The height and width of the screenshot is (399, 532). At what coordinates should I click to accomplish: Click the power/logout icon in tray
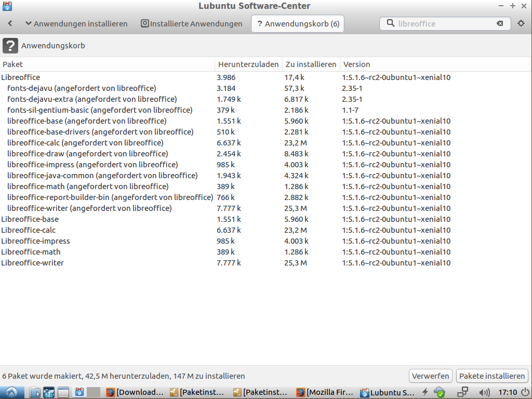525,393
